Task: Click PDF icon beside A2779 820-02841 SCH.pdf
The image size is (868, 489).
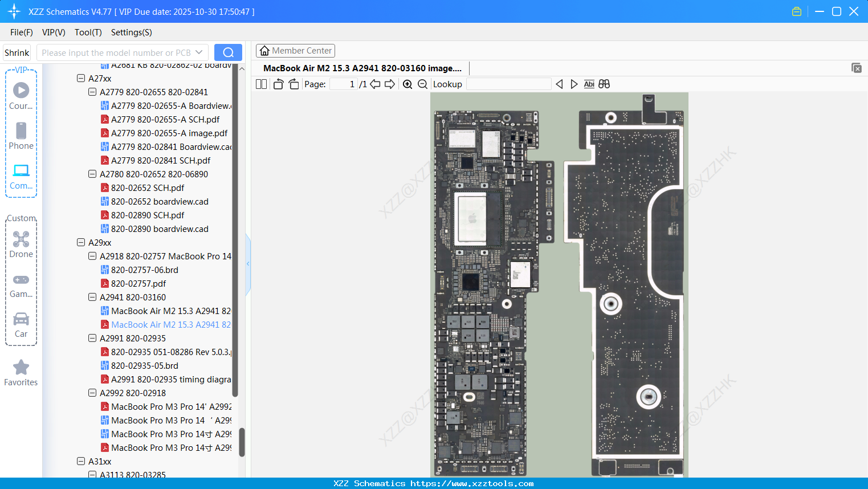Action: pyautogui.click(x=105, y=161)
